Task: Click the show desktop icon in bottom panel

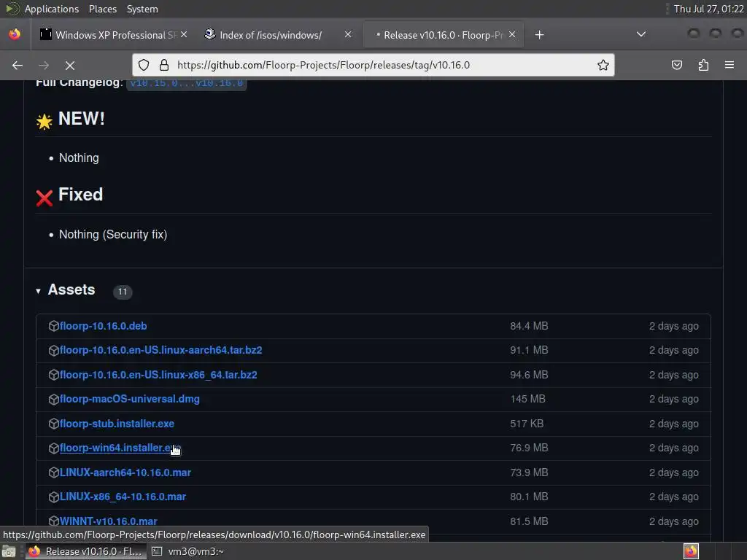Action: (9, 551)
